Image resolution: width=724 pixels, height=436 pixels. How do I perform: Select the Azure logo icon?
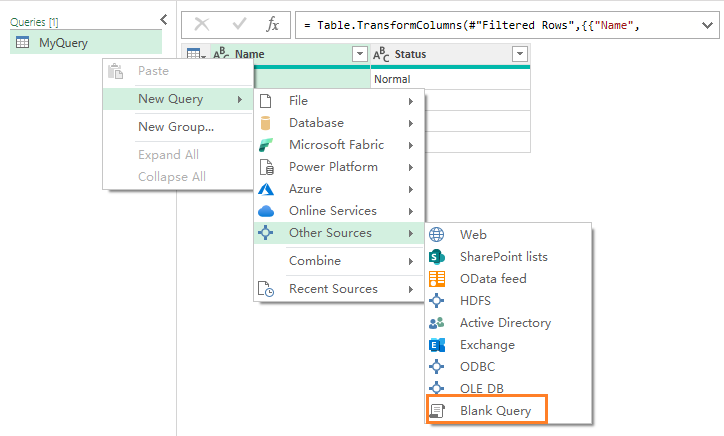pyautogui.click(x=266, y=189)
